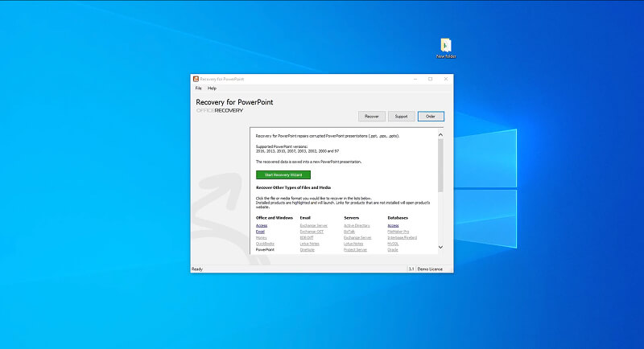Open the File menu
Image resolution: width=644 pixels, height=349 pixels.
coord(198,88)
